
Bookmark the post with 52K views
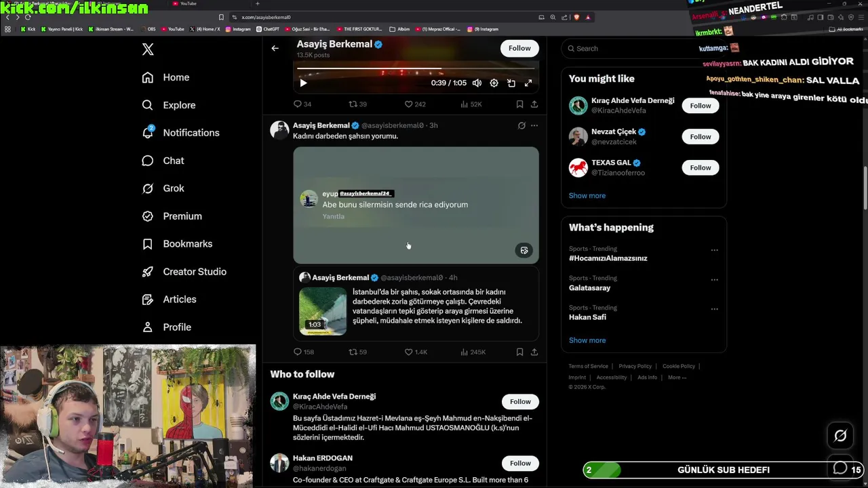coord(519,104)
